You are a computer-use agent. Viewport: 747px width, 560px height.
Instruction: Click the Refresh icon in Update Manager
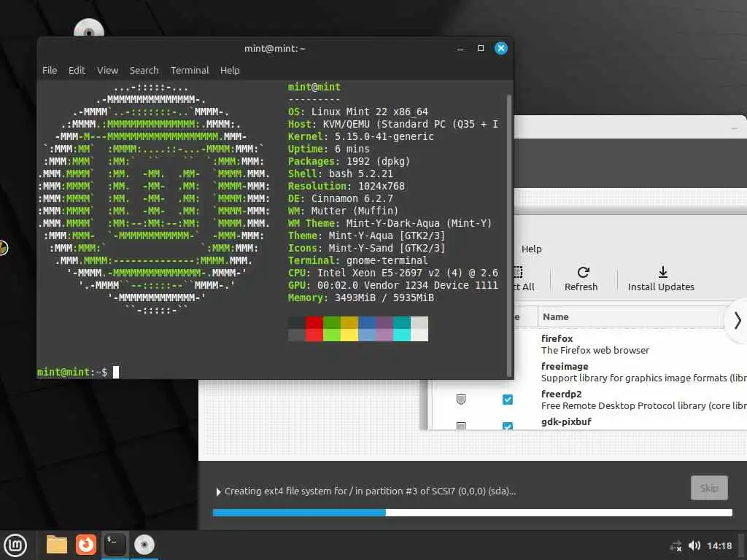[x=583, y=272]
